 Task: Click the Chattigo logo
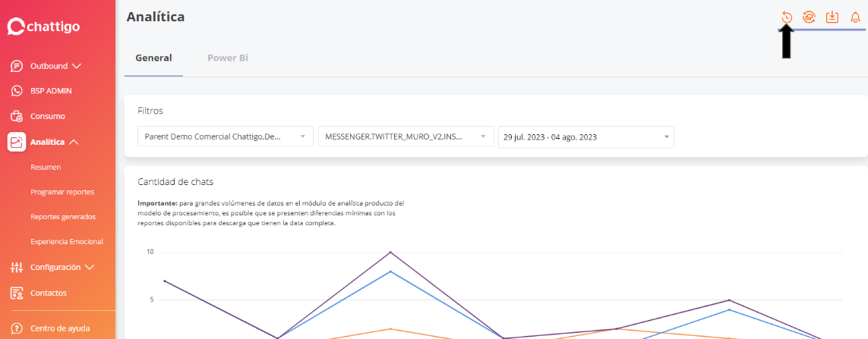(x=43, y=27)
